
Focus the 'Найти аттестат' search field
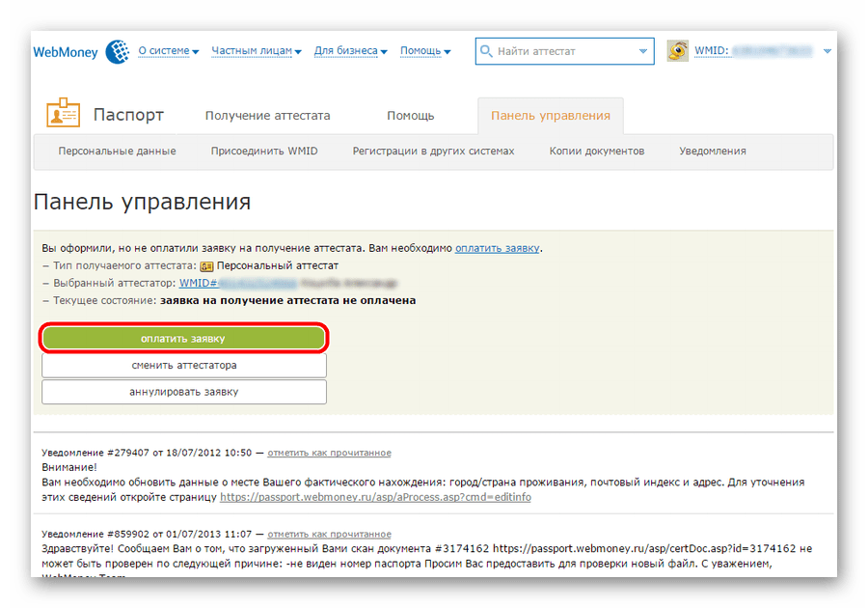564,51
